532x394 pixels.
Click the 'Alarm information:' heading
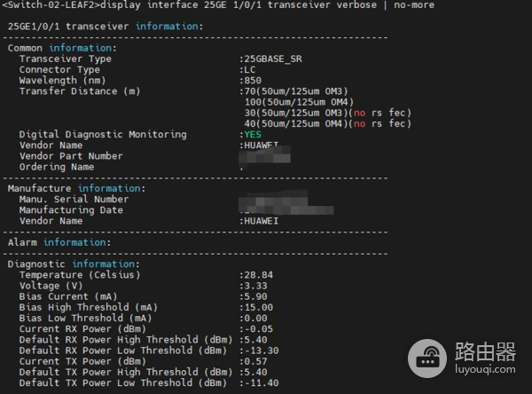[x=59, y=242]
